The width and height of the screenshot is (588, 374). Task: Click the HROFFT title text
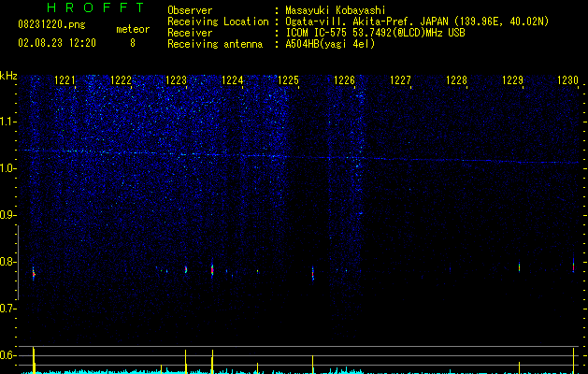click(96, 7)
